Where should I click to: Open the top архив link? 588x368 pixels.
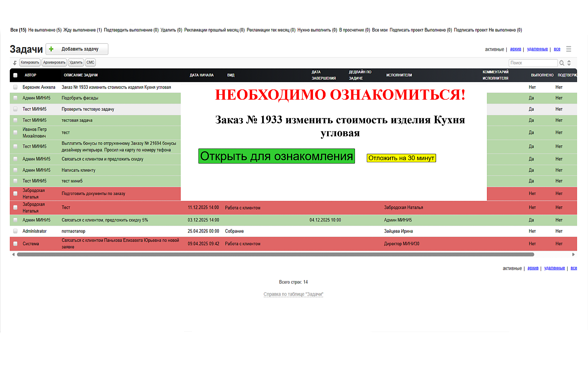pyautogui.click(x=515, y=49)
